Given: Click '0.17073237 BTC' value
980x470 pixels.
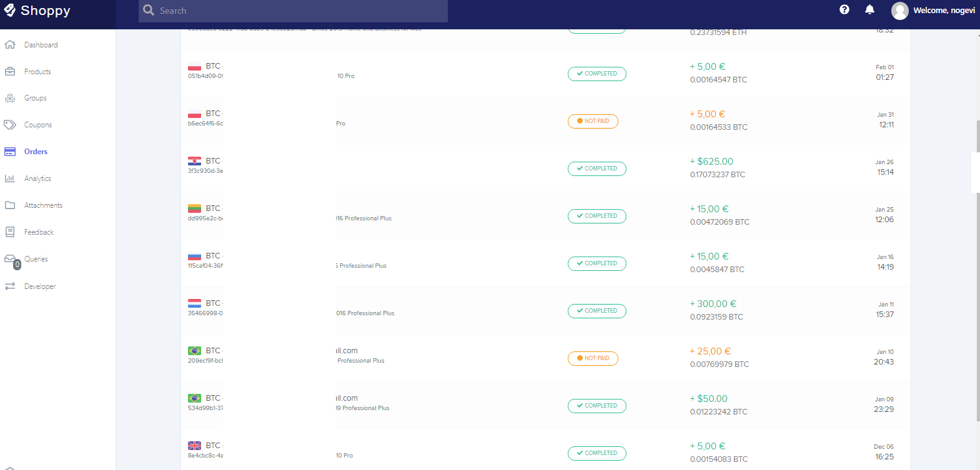Looking at the screenshot, I should point(718,175).
